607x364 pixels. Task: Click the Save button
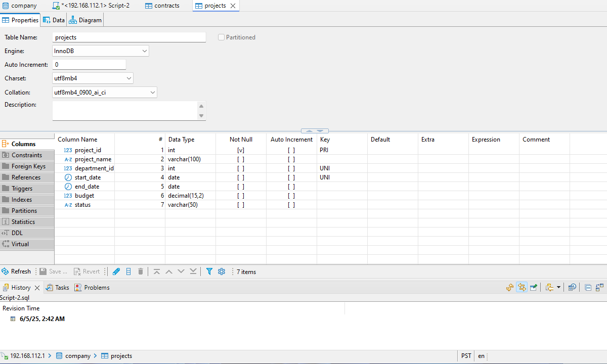click(53, 271)
